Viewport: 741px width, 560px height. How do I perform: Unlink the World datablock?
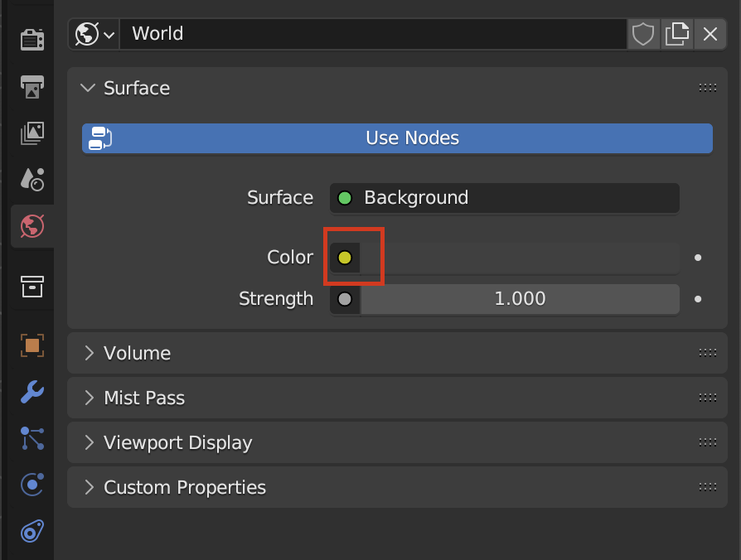(x=710, y=34)
